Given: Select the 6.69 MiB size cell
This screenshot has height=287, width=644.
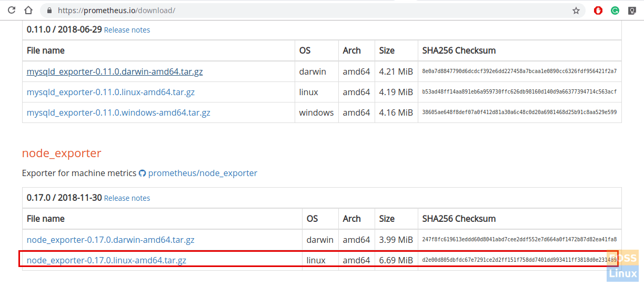Looking at the screenshot, I should 396,260.
